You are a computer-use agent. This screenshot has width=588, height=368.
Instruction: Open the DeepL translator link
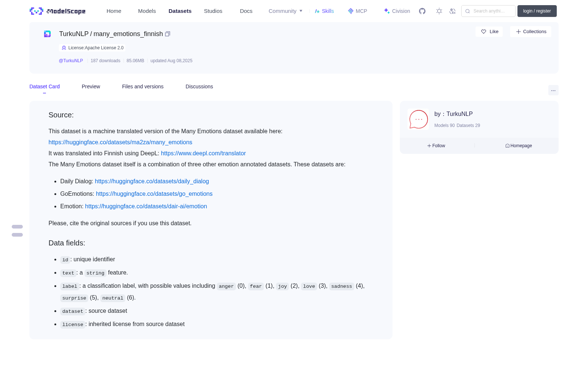click(x=203, y=153)
